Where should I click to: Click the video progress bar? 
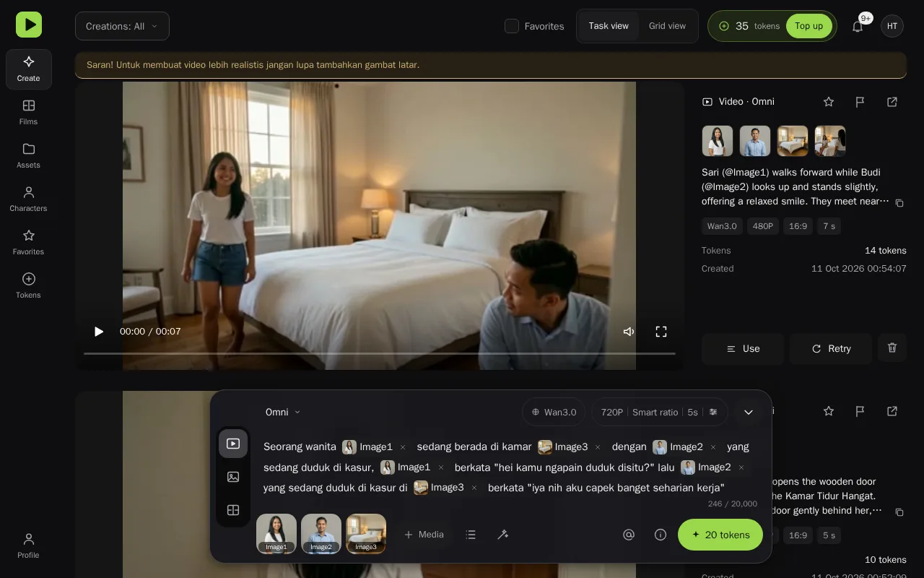[380, 353]
